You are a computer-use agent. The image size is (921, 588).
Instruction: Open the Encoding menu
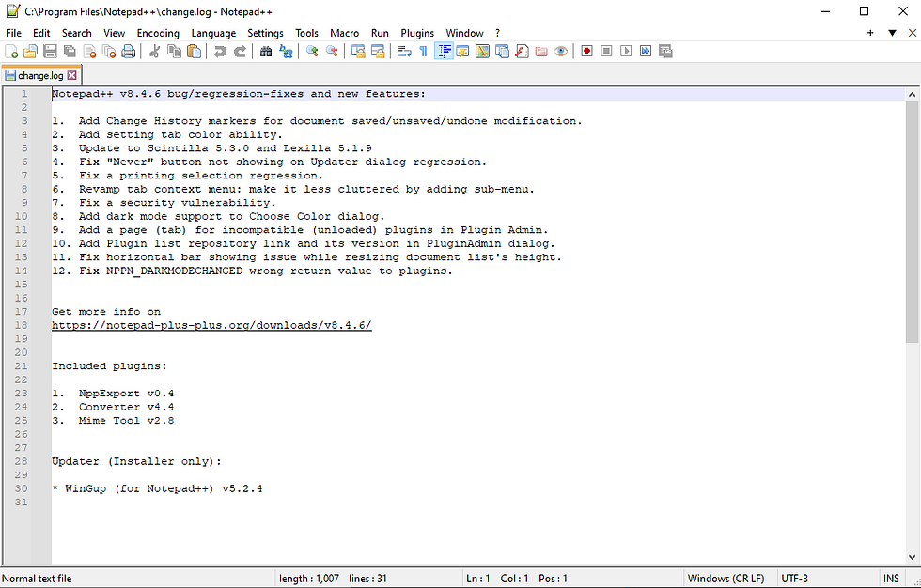click(158, 33)
